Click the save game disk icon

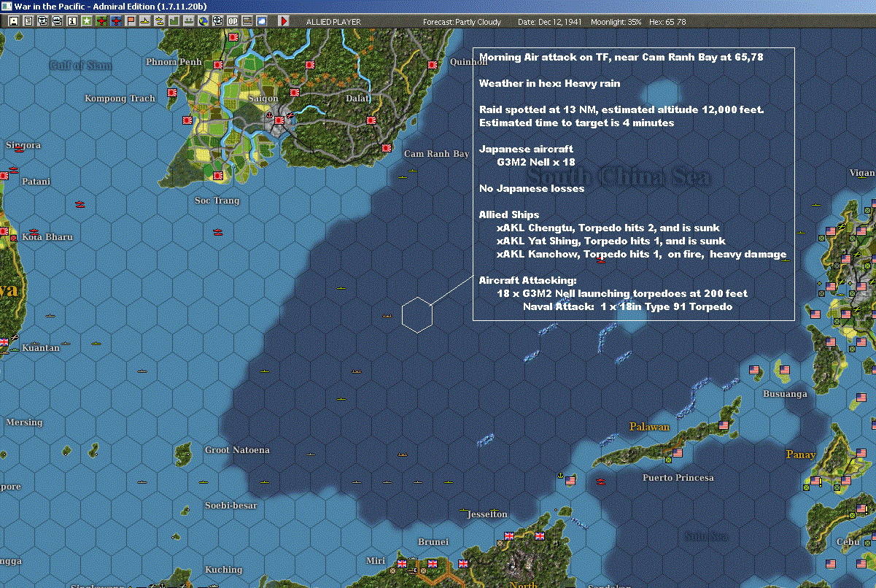[x=14, y=21]
